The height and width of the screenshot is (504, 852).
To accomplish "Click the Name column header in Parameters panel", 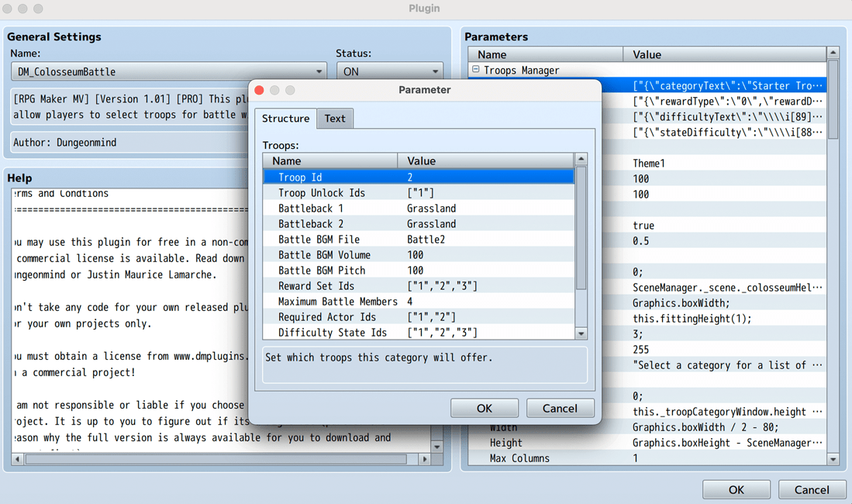I will (x=546, y=54).
